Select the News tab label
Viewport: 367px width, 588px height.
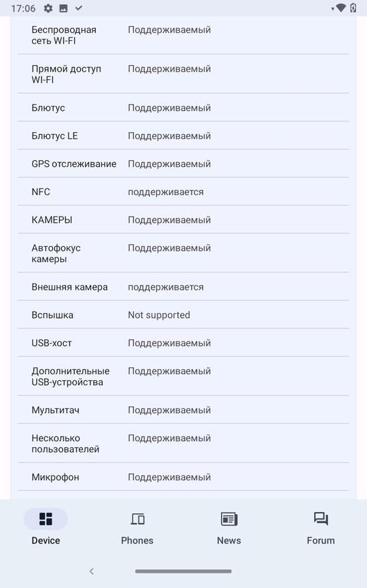click(x=229, y=540)
